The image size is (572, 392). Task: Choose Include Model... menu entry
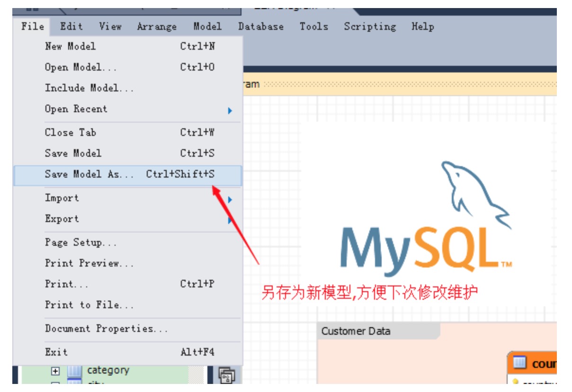pyautogui.click(x=128, y=88)
